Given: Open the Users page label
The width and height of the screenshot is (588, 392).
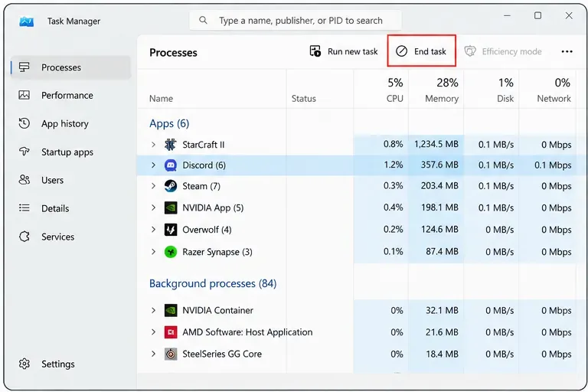Looking at the screenshot, I should click(x=53, y=180).
